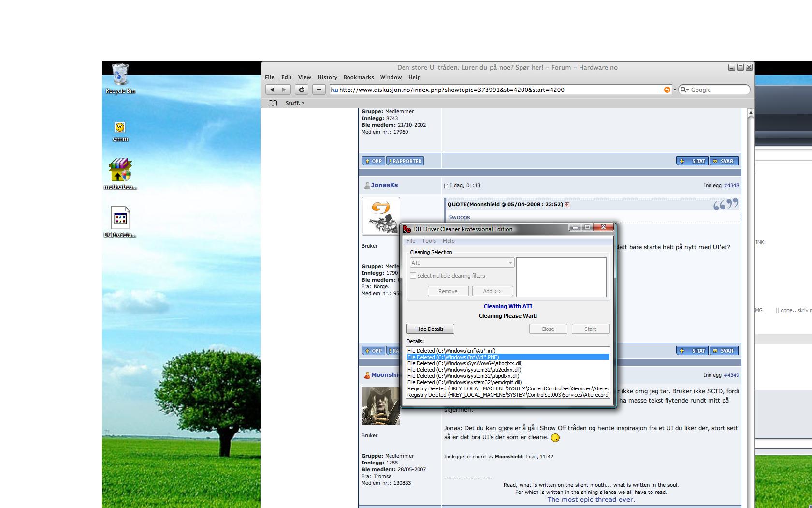Image resolution: width=812 pixels, height=508 pixels.
Task: Click OPP button under JonasKs post
Action: pyautogui.click(x=374, y=351)
